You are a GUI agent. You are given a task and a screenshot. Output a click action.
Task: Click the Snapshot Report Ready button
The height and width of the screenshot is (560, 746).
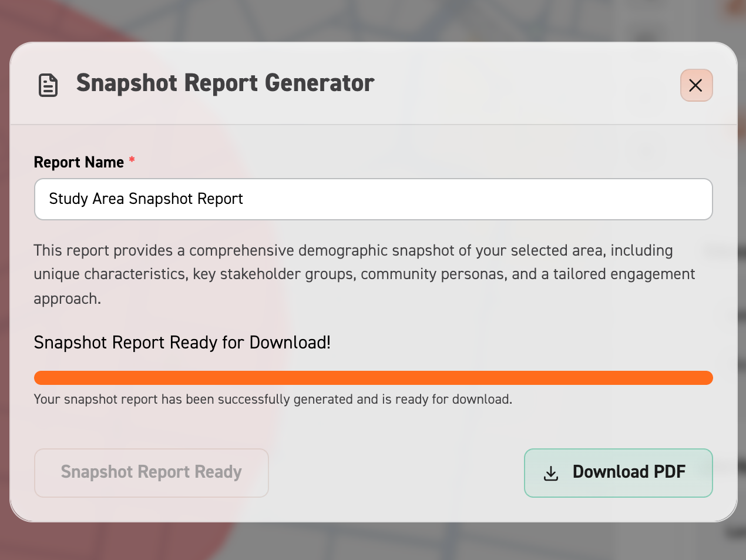coord(152,473)
